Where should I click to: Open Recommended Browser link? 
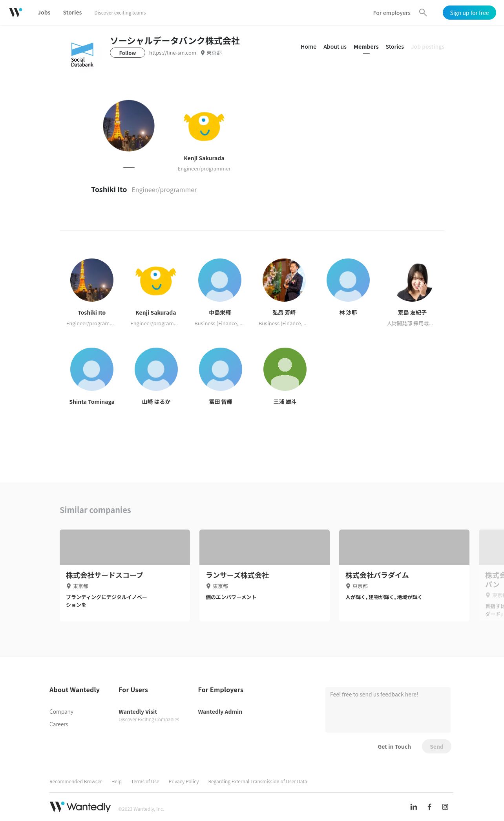point(76,782)
